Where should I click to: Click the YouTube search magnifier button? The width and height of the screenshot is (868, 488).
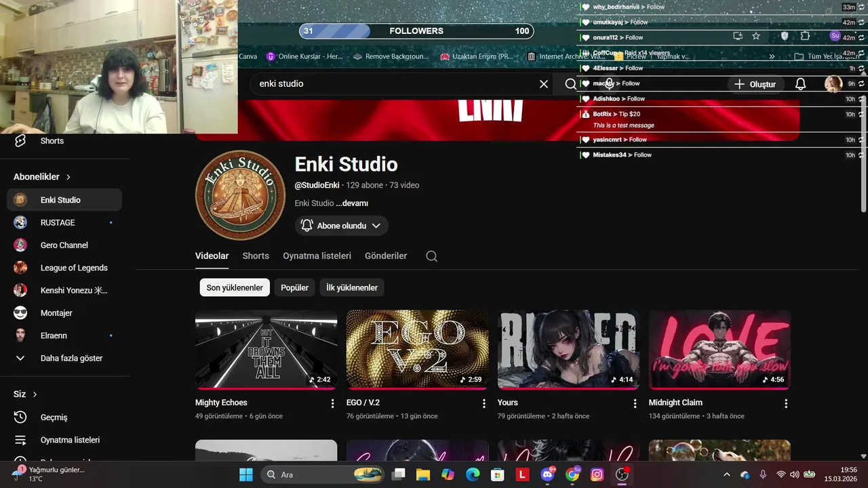570,84
